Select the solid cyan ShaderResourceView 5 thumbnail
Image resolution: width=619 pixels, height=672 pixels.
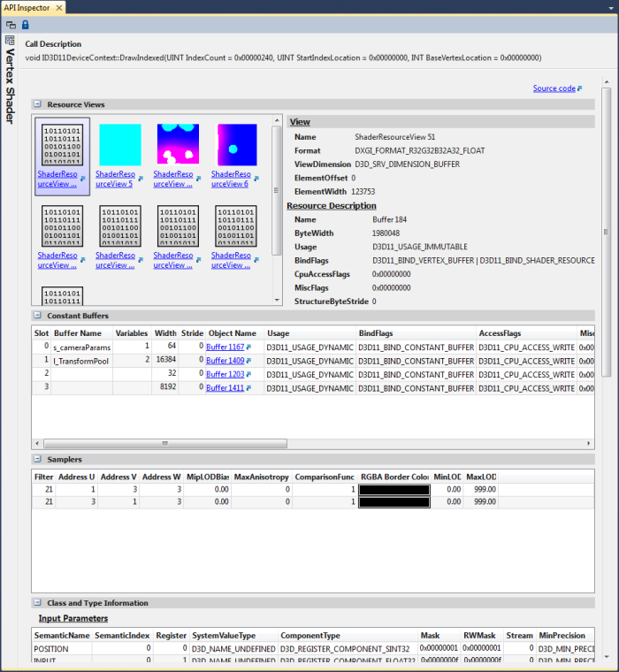119,144
